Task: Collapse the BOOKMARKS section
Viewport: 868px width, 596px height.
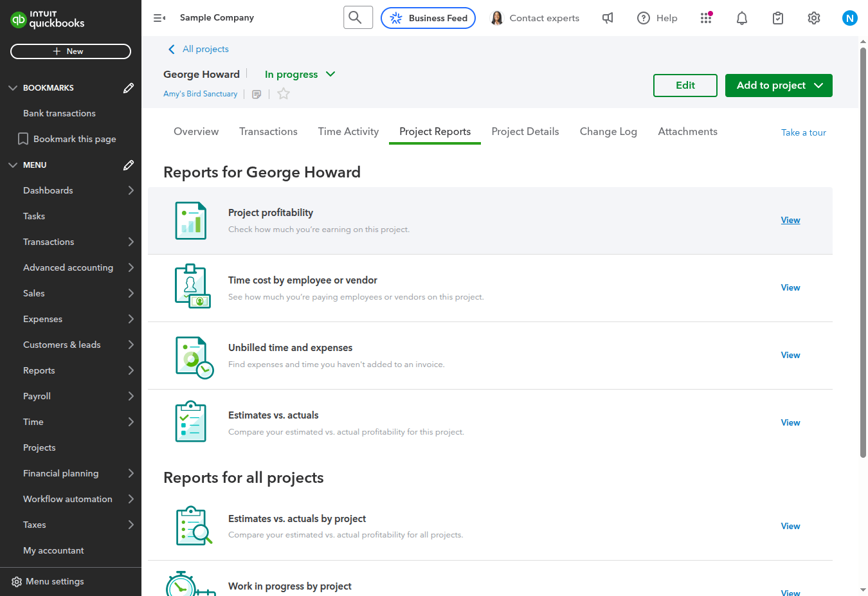Action: pyautogui.click(x=13, y=87)
